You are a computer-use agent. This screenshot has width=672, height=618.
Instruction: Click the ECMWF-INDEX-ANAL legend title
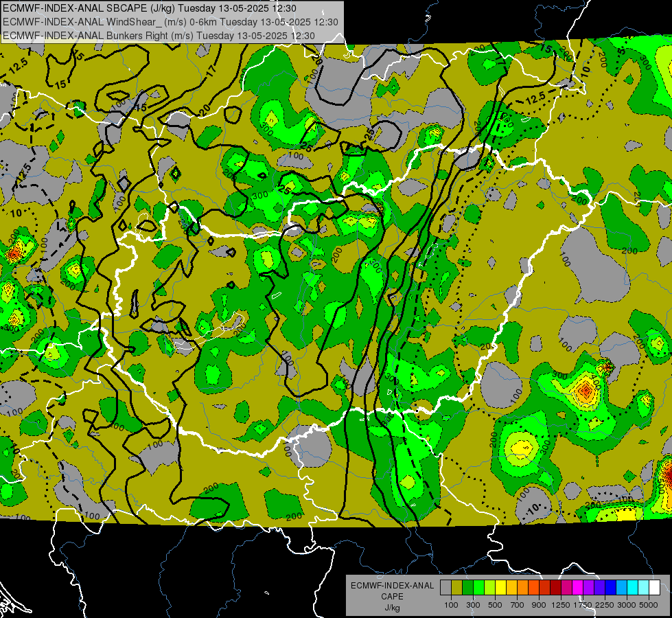coord(392,586)
